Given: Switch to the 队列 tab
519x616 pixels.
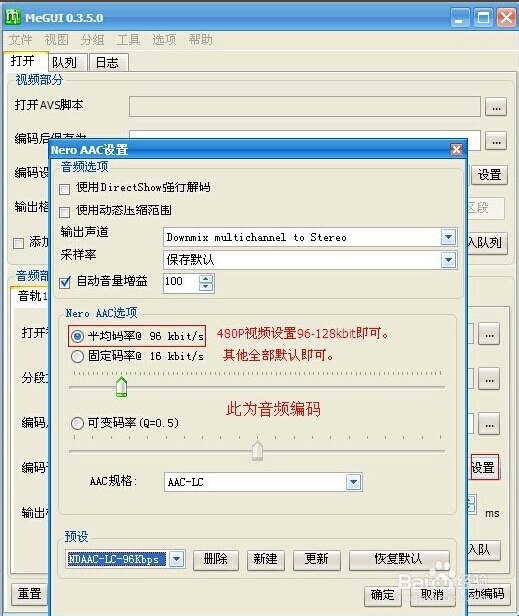Looking at the screenshot, I should coord(66,62).
